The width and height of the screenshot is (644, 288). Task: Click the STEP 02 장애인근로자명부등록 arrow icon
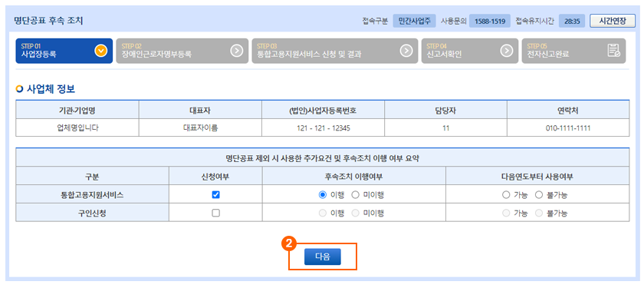point(237,51)
